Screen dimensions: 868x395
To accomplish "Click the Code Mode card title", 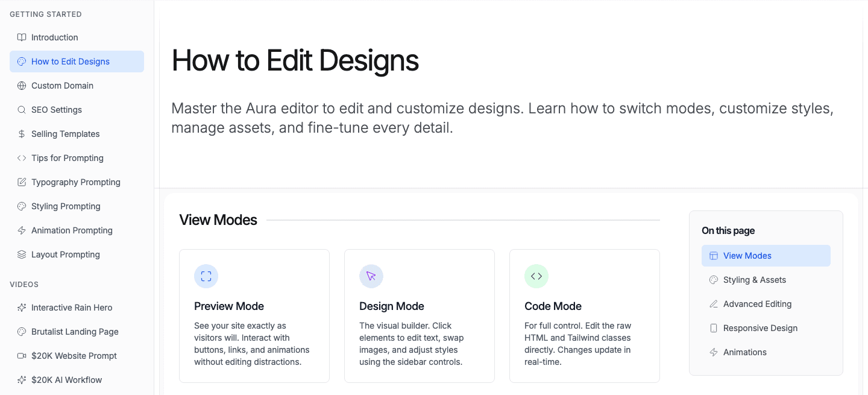I will coord(553,306).
